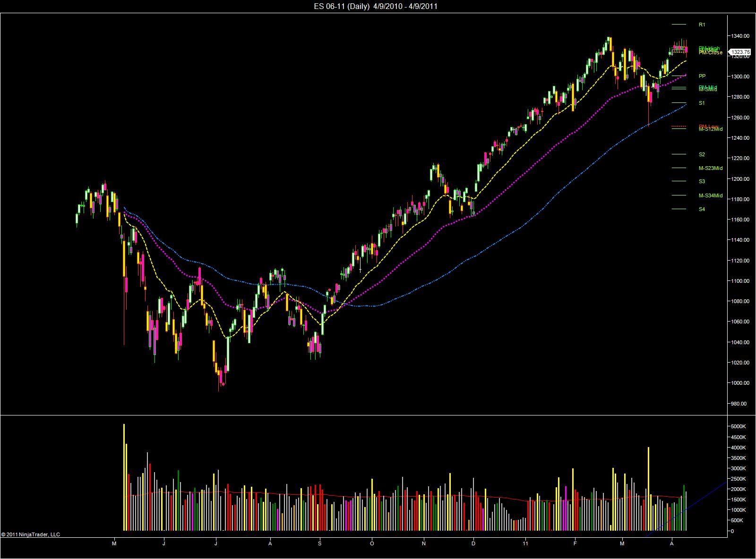Click the 500K volume axis label
Screen dimensions: 756x559
(x=738, y=521)
